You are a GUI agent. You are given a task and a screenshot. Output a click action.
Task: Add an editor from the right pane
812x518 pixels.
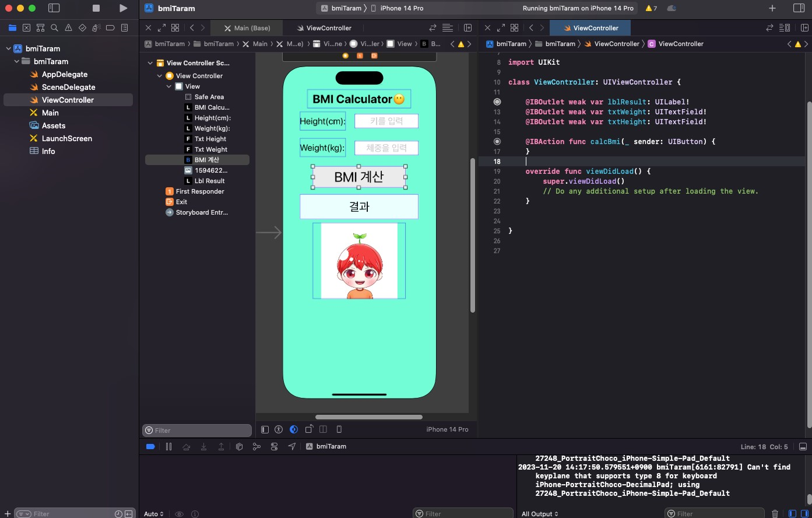click(x=804, y=27)
